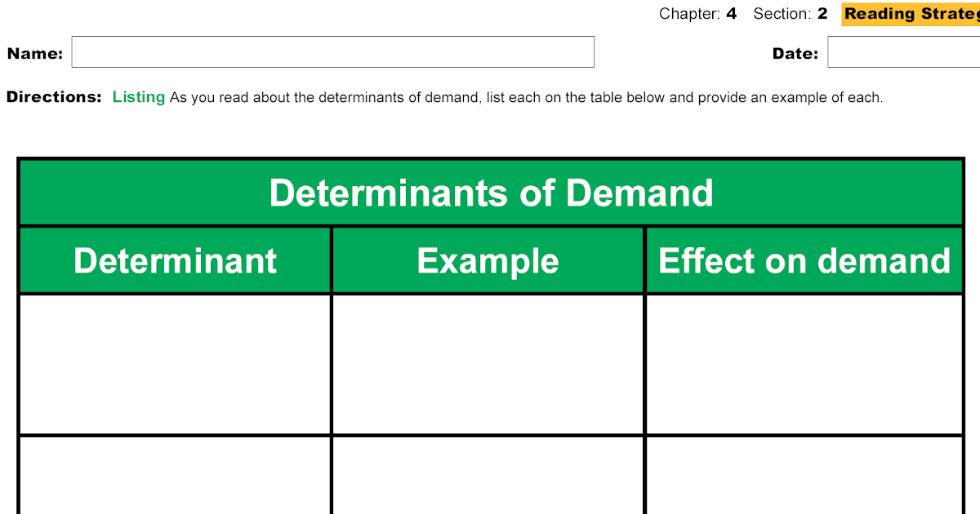Click the green 'Listing' word in directions
The height and width of the screenshot is (514, 980).
[139, 97]
